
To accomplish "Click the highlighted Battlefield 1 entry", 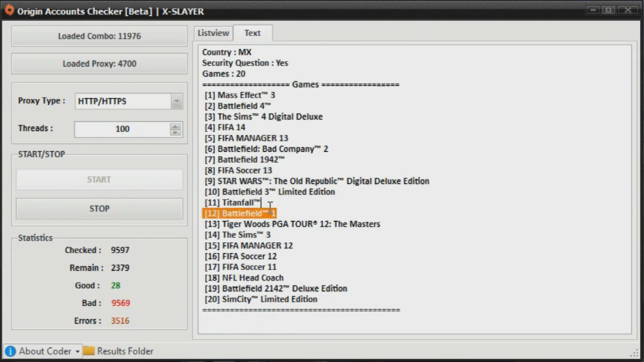I will (x=239, y=213).
